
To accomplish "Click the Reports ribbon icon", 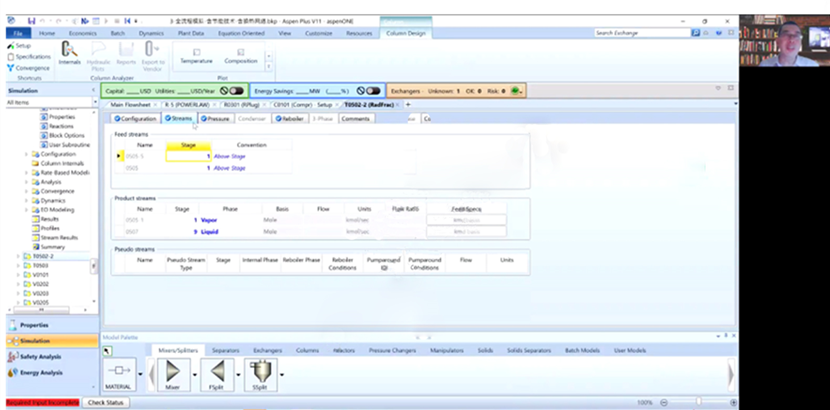I will pos(126,54).
